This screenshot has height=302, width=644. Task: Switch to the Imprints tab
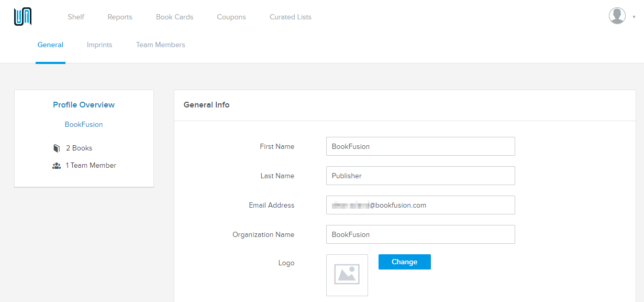[99, 45]
